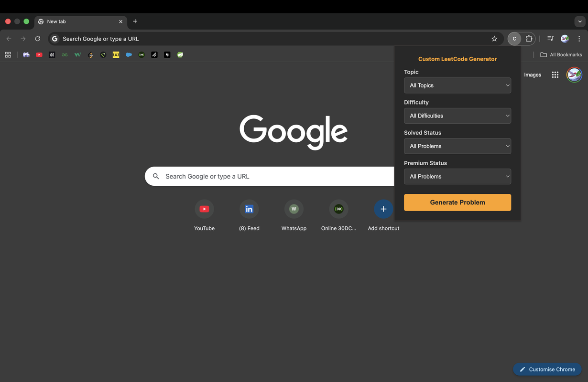Open the WhatsApp shortcut tile
Screen dimensions: 588x382
pos(294,215)
